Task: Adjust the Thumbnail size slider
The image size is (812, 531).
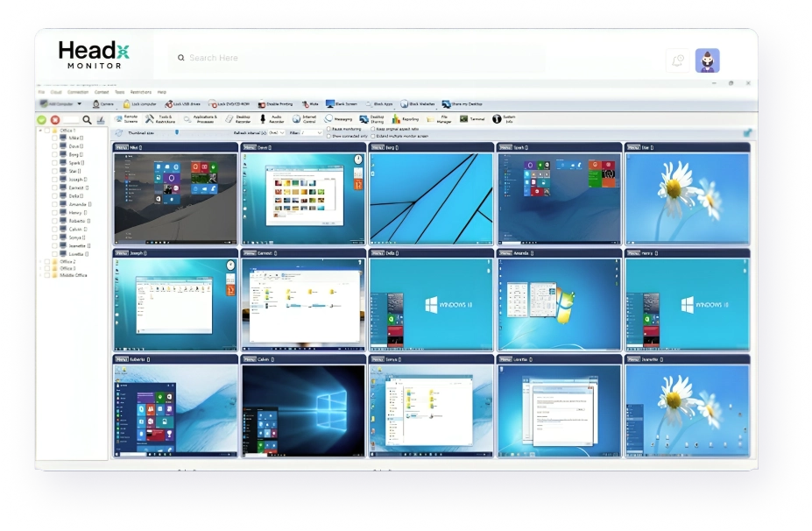Action: coord(177,132)
